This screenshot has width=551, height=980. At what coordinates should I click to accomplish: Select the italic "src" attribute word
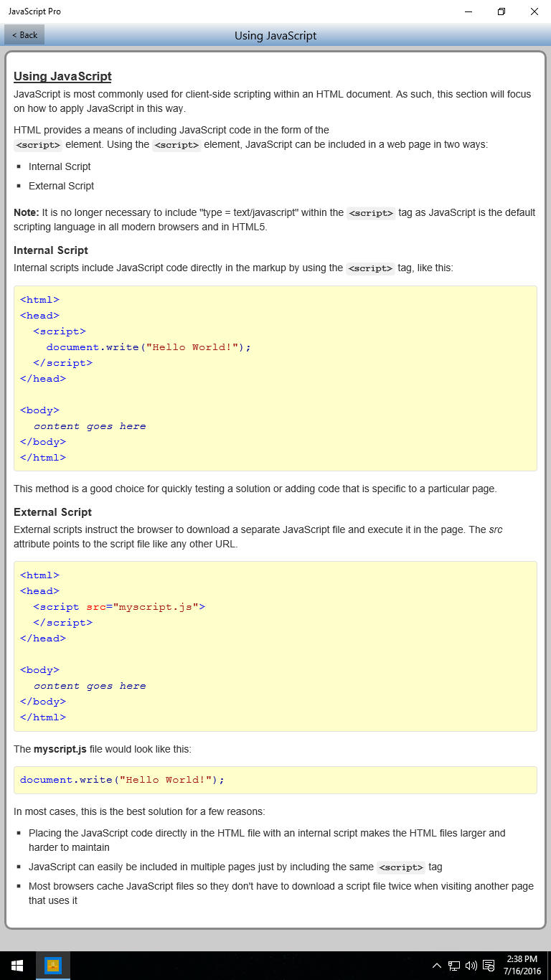point(496,529)
